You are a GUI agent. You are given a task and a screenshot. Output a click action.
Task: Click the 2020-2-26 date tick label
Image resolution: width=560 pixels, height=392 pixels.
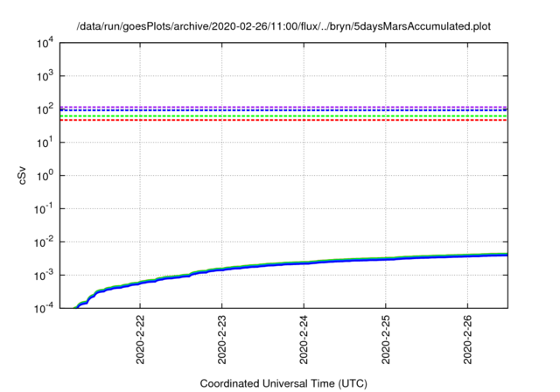tap(467, 339)
